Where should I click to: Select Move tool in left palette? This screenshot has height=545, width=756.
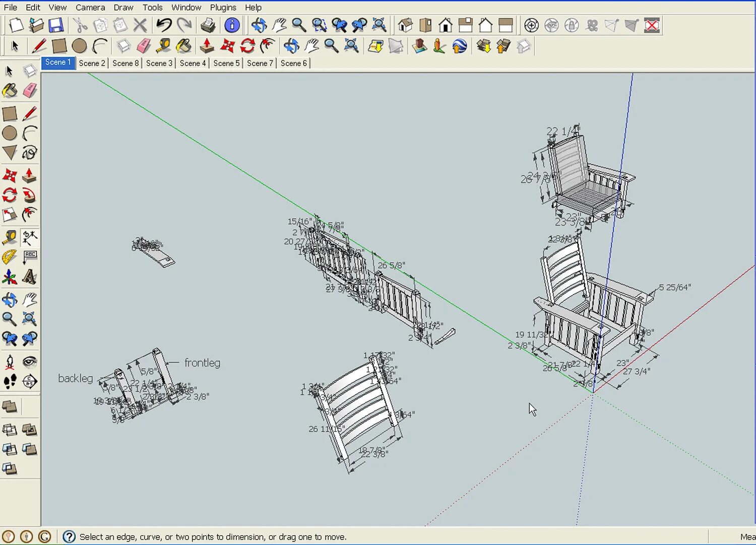coord(10,175)
